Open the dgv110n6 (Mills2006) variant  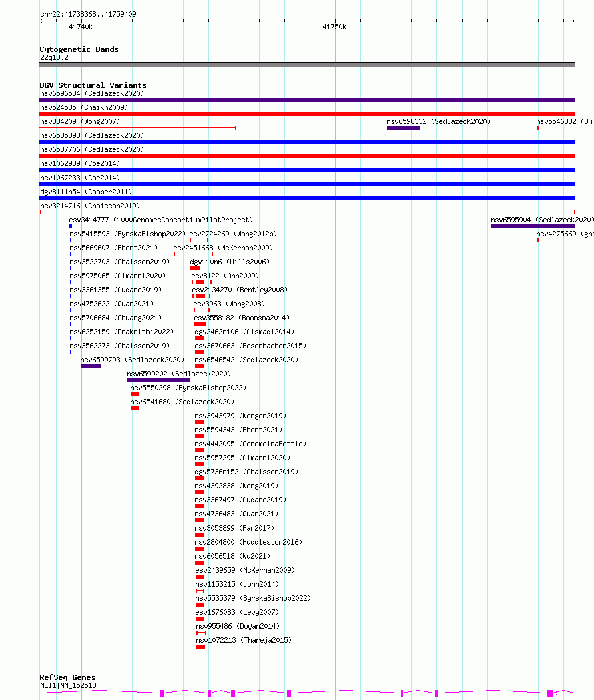pyautogui.click(x=230, y=262)
